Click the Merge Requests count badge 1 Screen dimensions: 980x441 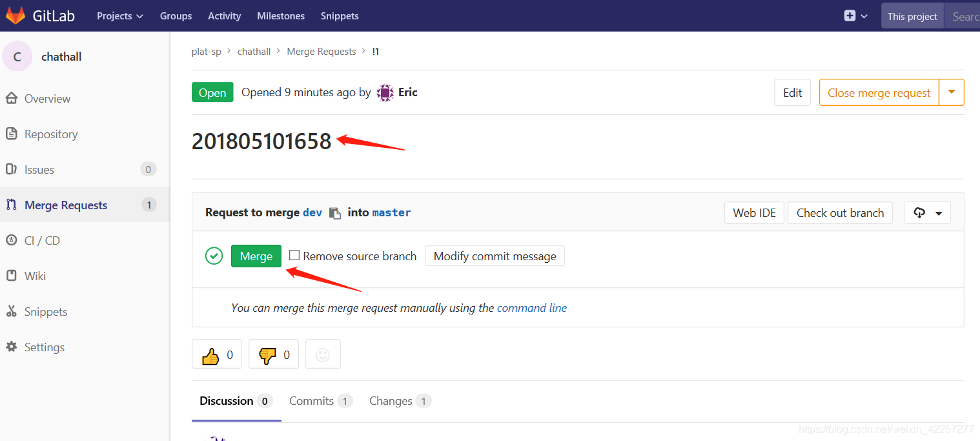click(x=148, y=205)
